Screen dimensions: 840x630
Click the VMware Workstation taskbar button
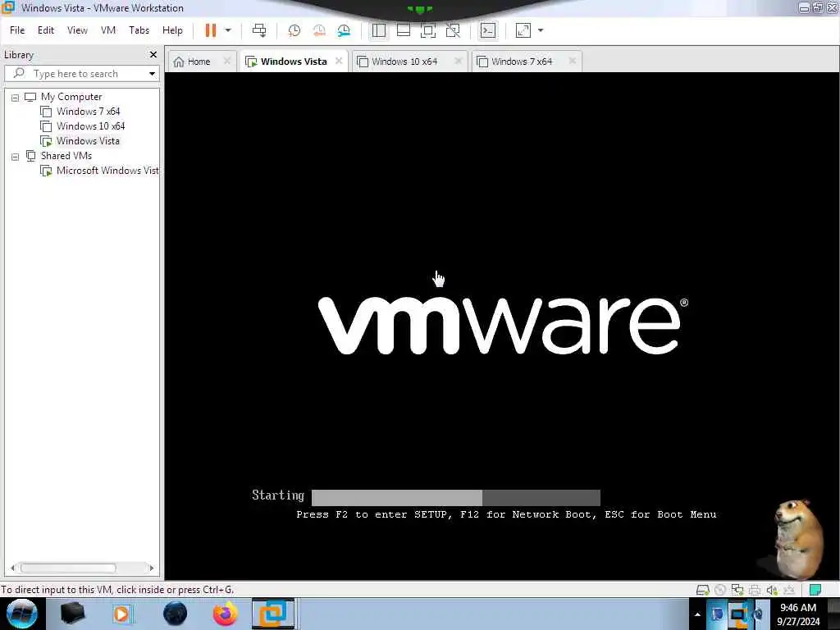tap(273, 614)
